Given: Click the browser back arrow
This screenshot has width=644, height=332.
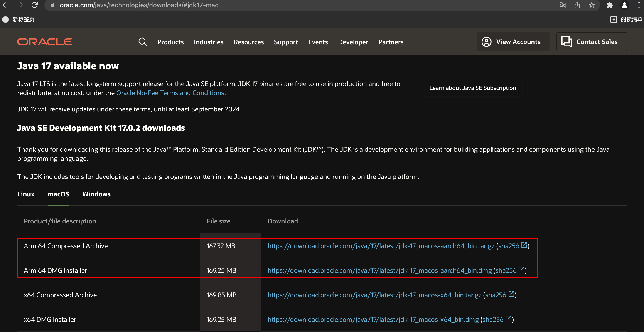Looking at the screenshot, I should point(5,5).
